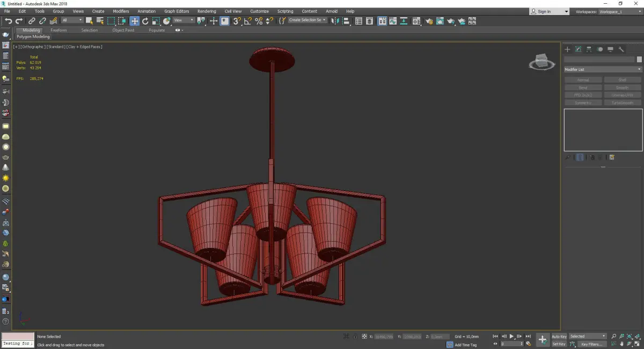Expand the Sign In dropdown arrow
The width and height of the screenshot is (644, 349).
pyautogui.click(x=566, y=11)
